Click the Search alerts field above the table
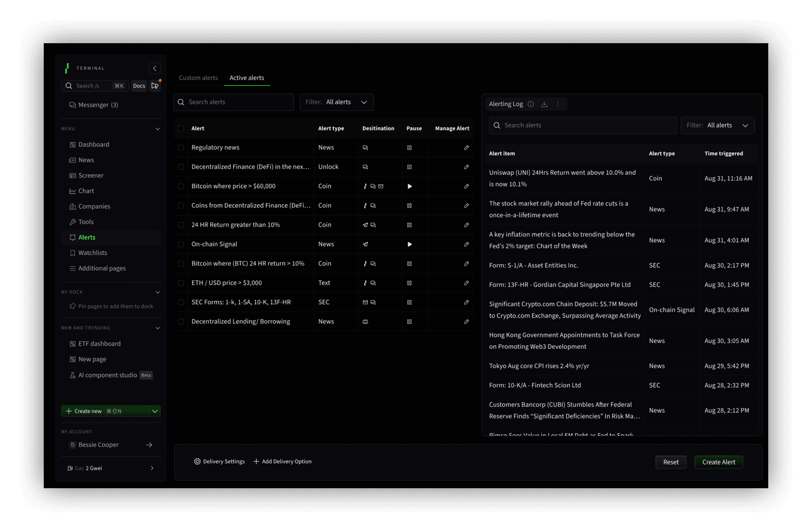812x532 pixels. click(233, 102)
